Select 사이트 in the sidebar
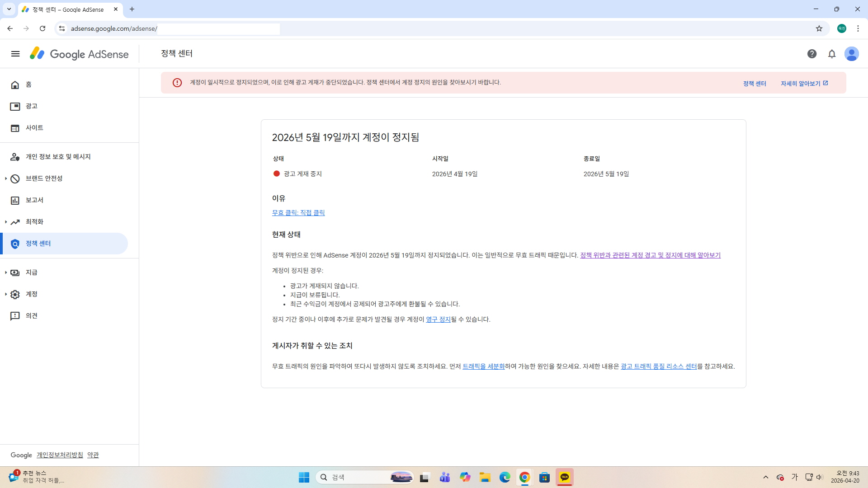The height and width of the screenshot is (488, 868). [x=34, y=128]
